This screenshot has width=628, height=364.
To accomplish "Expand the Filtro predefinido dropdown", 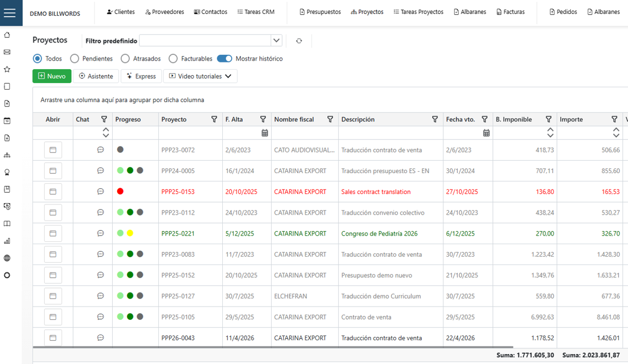I will [x=276, y=41].
